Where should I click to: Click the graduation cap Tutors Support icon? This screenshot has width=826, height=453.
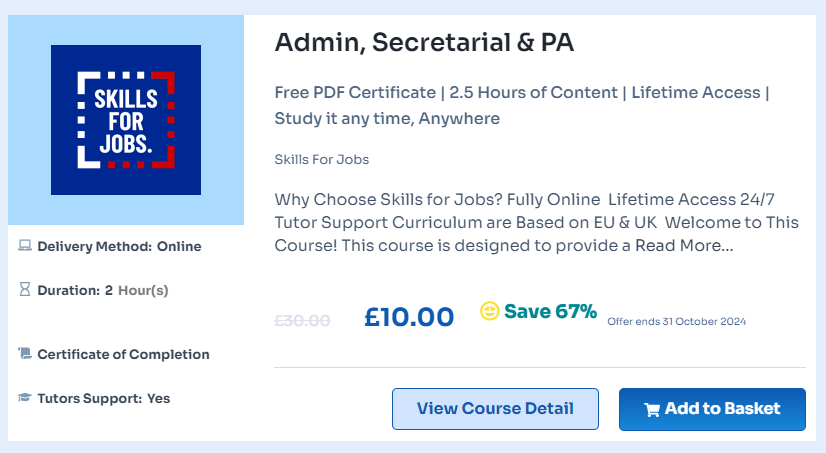(25, 397)
